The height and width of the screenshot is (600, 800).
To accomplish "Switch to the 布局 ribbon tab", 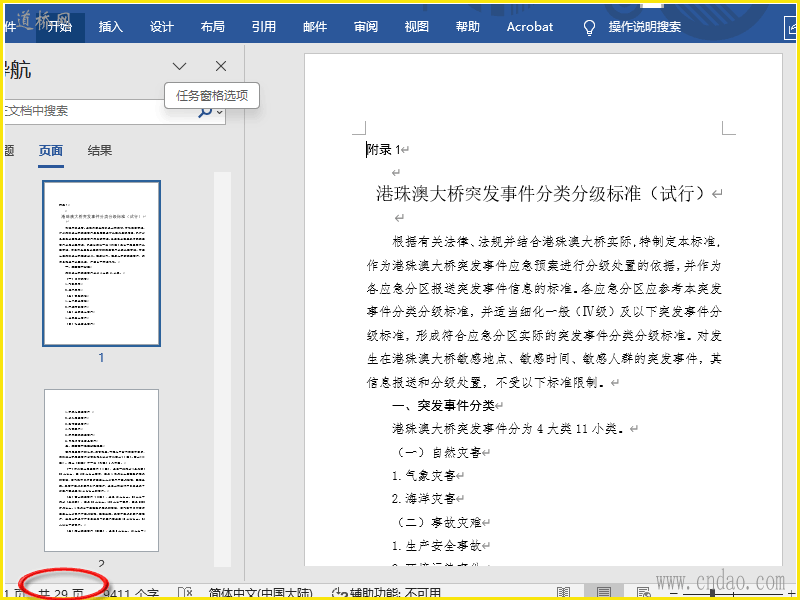I will pos(213,27).
